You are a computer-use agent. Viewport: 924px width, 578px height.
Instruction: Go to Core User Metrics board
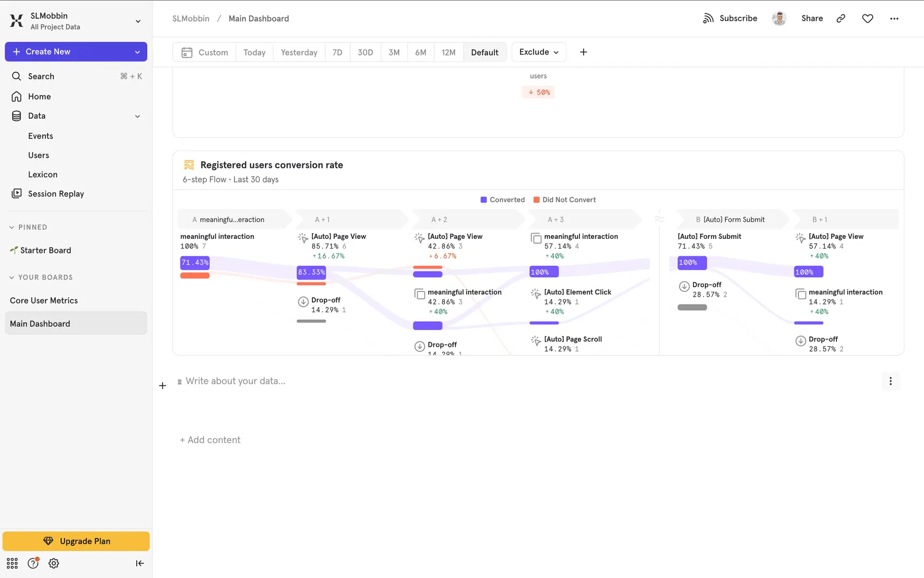coord(44,301)
